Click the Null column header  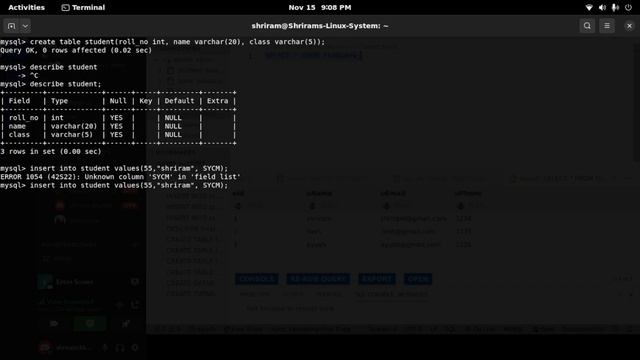coord(118,101)
